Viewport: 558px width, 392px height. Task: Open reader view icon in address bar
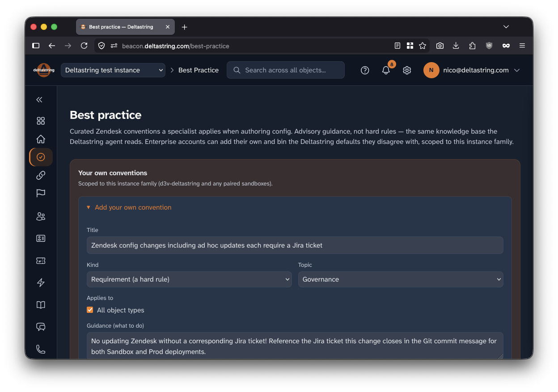tap(397, 46)
